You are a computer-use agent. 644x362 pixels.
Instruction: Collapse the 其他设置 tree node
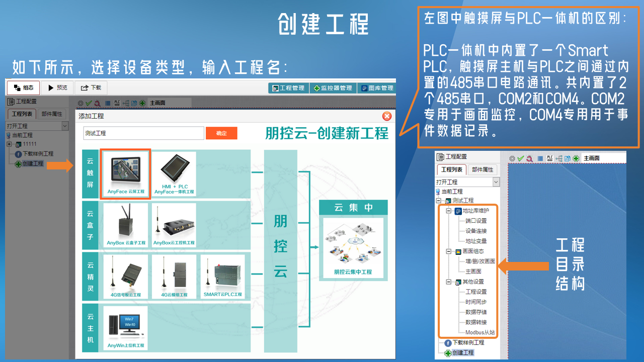(448, 282)
